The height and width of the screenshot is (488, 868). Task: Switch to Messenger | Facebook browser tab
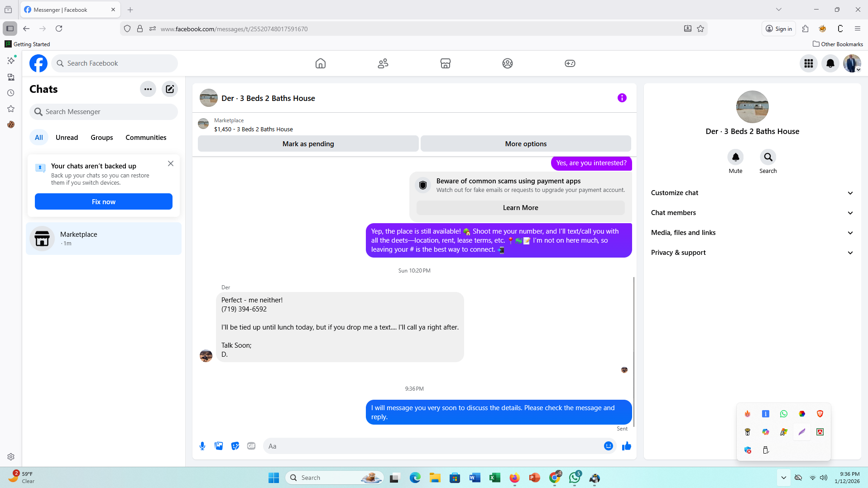[70, 10]
